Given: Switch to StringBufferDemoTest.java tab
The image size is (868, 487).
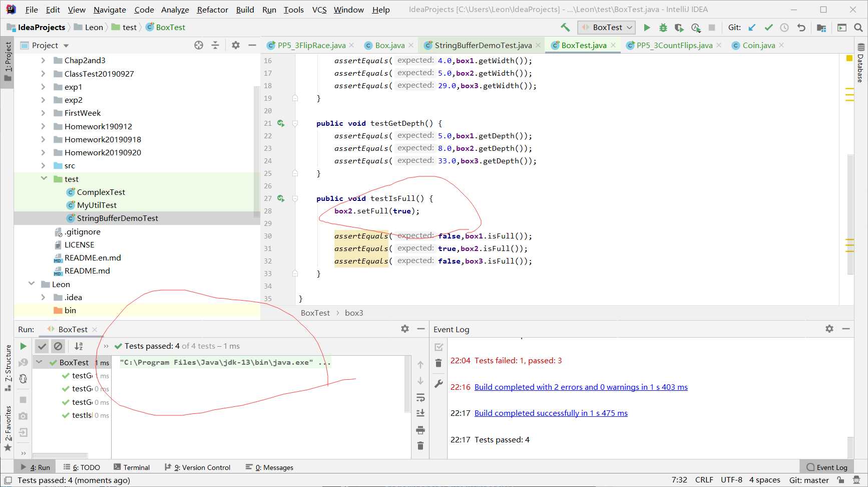Looking at the screenshot, I should click(x=483, y=45).
